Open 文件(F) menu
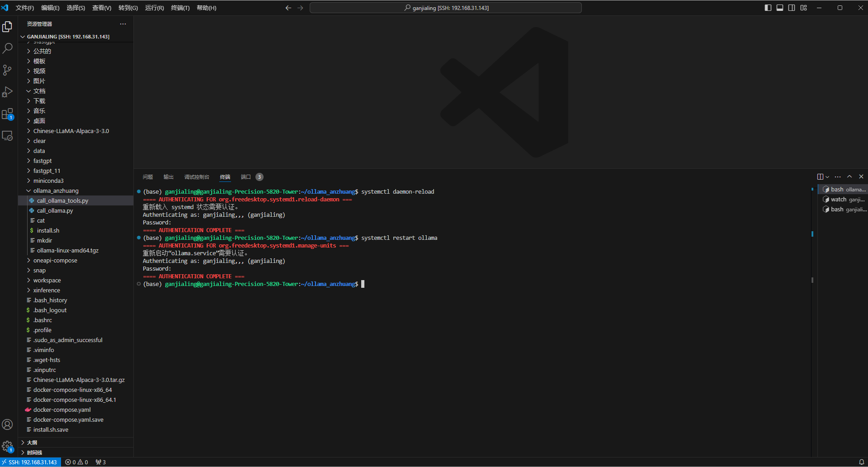 point(25,8)
